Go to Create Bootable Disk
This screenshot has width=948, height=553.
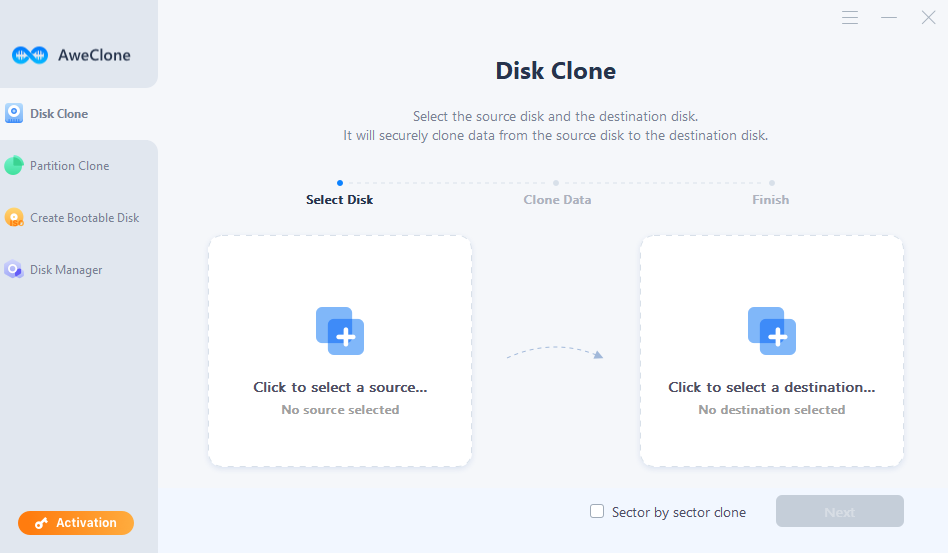[x=84, y=218]
